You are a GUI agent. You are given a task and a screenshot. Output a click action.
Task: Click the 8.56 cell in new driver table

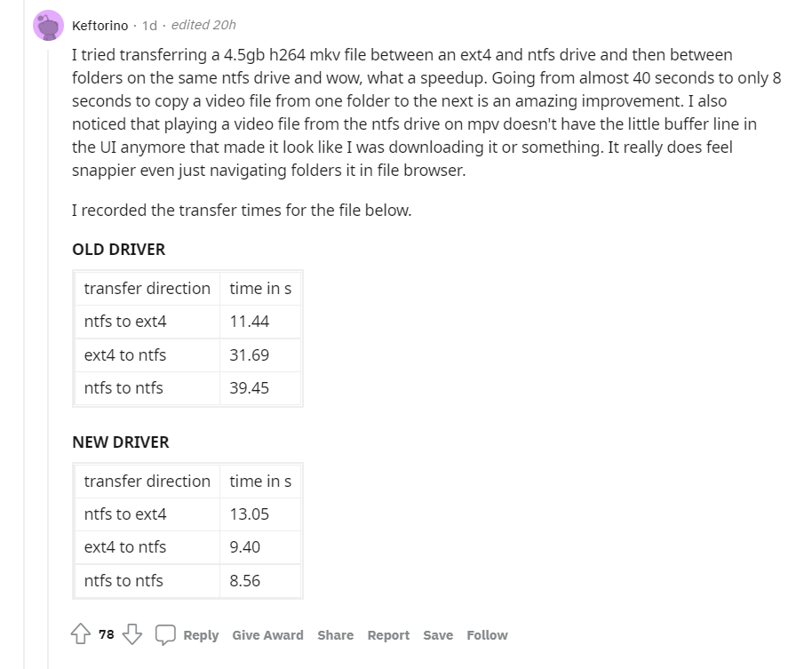(245, 581)
